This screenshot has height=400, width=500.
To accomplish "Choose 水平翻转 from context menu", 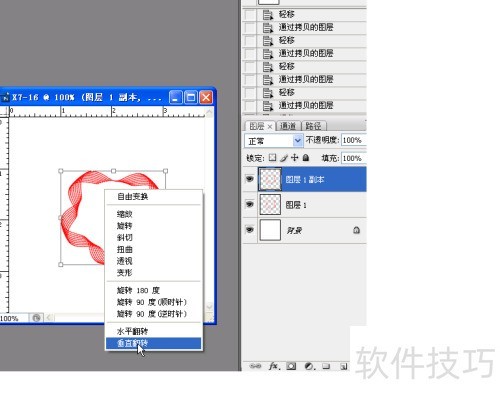I will click(x=154, y=331).
